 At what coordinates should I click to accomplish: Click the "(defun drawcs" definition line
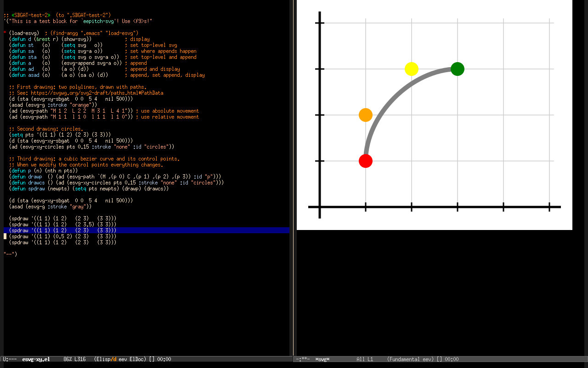[x=116, y=183]
